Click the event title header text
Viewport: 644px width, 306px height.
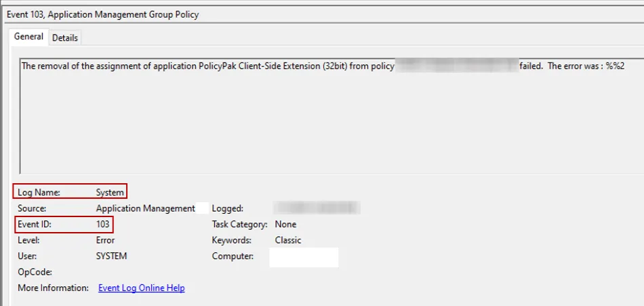(103, 14)
